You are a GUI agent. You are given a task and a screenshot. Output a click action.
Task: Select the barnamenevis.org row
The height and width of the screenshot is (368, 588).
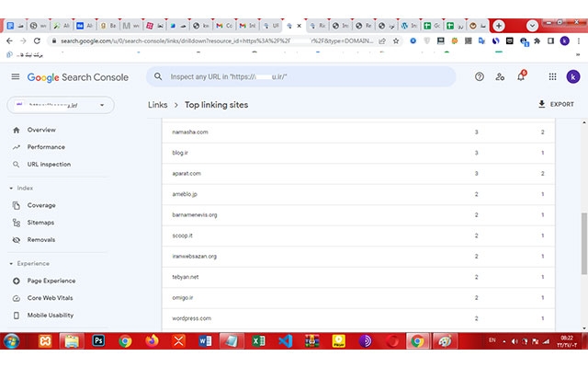coord(358,214)
